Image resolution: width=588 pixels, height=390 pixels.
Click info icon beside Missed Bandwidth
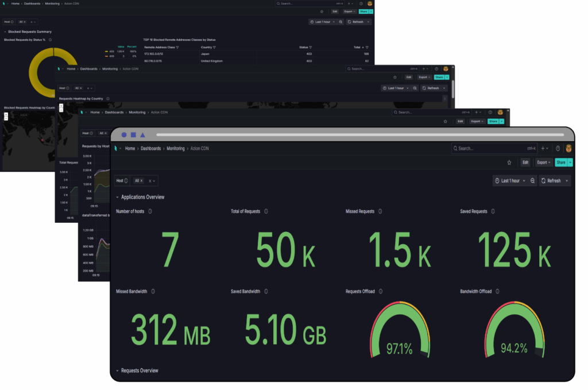pyautogui.click(x=153, y=291)
